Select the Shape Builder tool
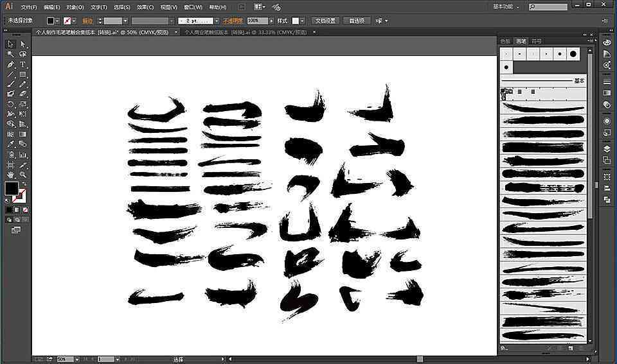 click(11, 124)
